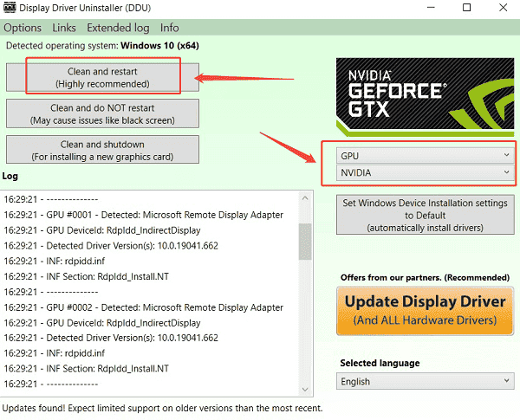Click the DDU app icon in title bar
The width and height of the screenshot is (520, 420).
coord(11,9)
